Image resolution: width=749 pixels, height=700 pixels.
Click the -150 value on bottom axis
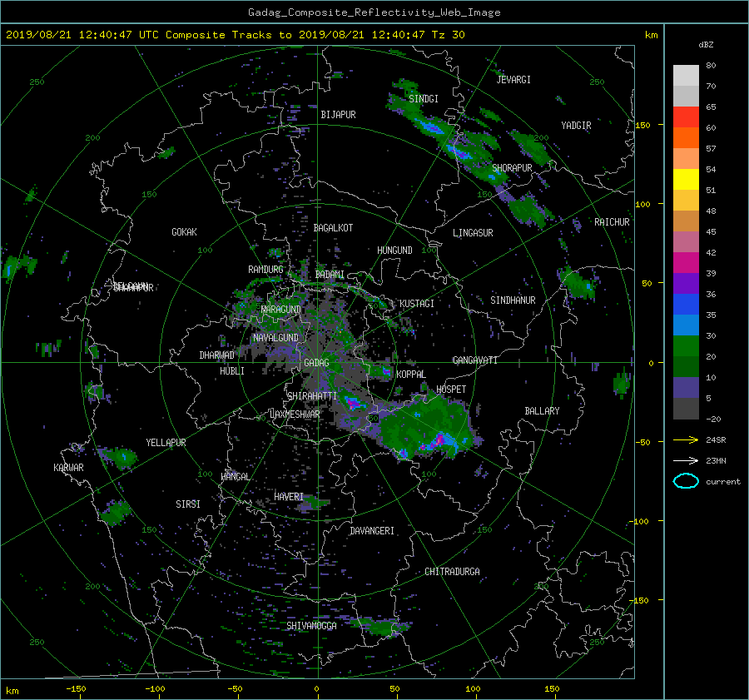pyautogui.click(x=76, y=689)
